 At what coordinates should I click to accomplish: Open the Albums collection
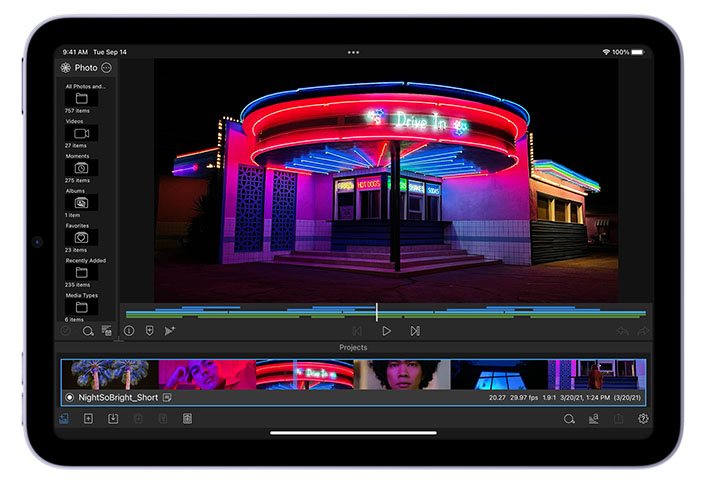coord(81,203)
